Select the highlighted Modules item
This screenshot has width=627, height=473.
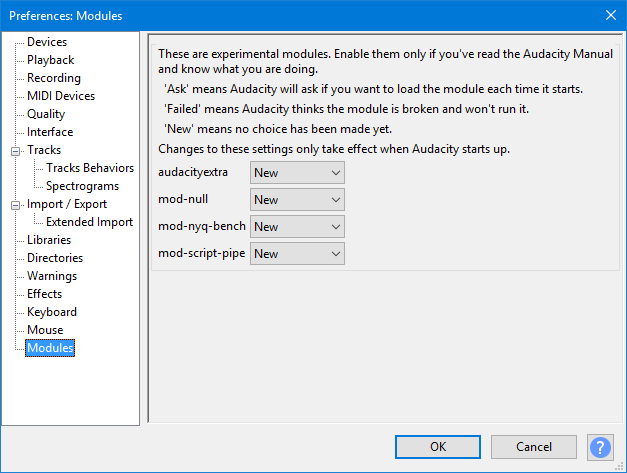[x=50, y=348]
